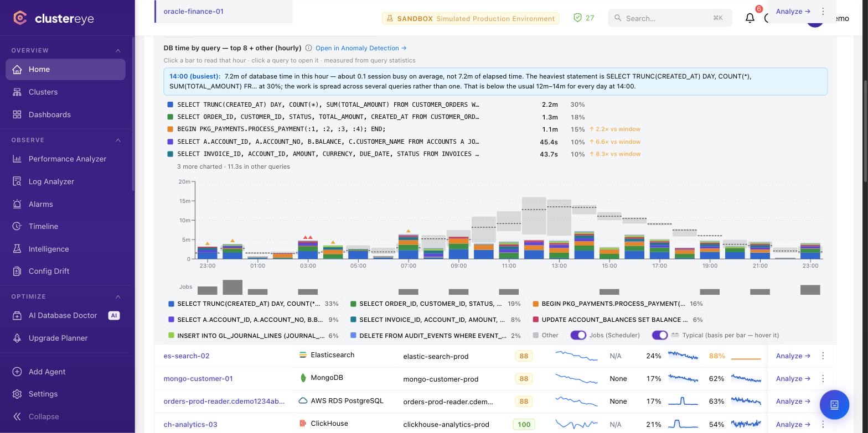The image size is (868, 433).
Task: Open the oracle-finance-01 link
Action: pyautogui.click(x=194, y=12)
